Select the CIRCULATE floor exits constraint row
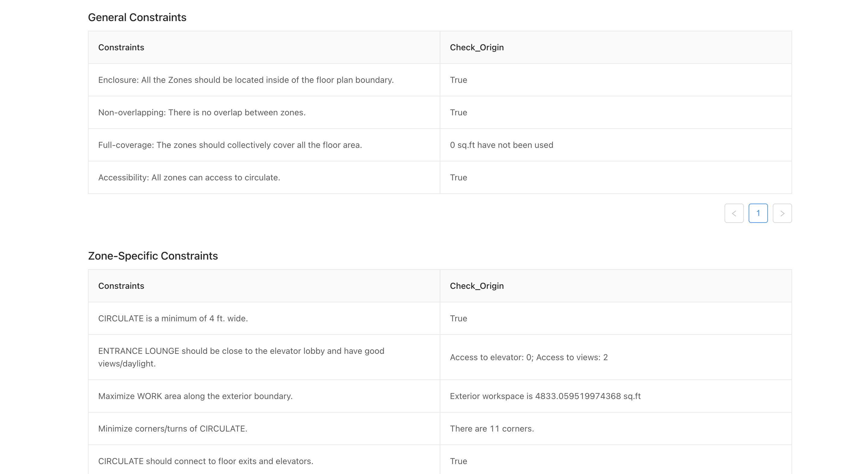Screen dimensions: 868x474 (206, 461)
